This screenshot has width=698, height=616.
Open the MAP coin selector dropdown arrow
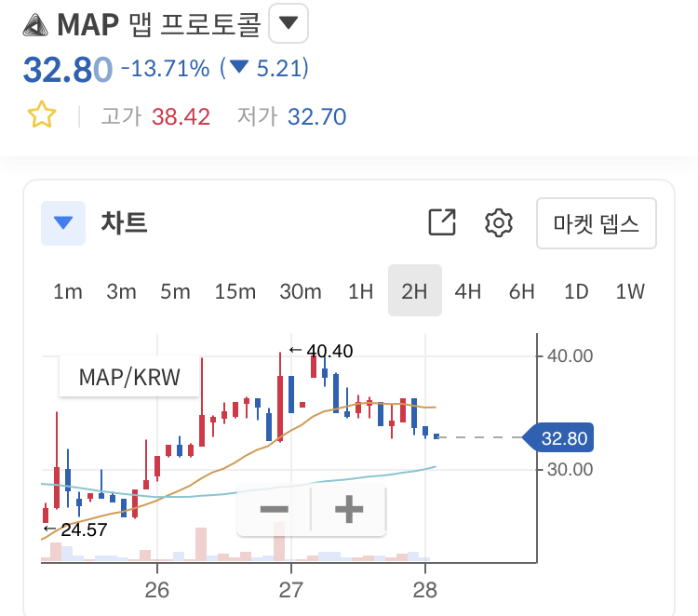[289, 23]
